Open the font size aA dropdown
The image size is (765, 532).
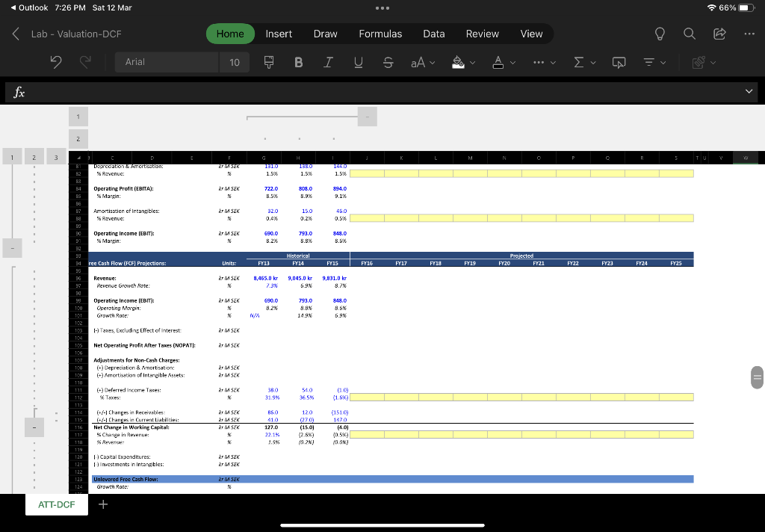point(423,63)
